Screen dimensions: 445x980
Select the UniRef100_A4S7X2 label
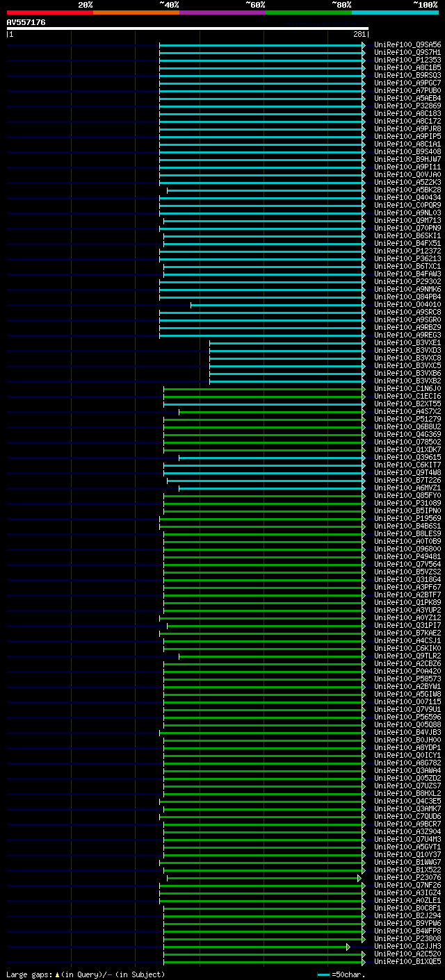407,412
